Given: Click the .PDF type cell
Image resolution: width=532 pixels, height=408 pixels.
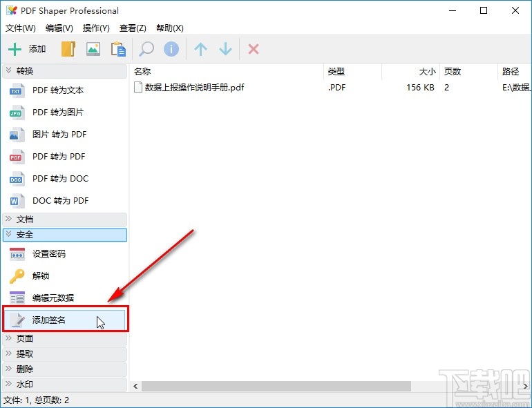Looking at the screenshot, I should click(x=337, y=88).
